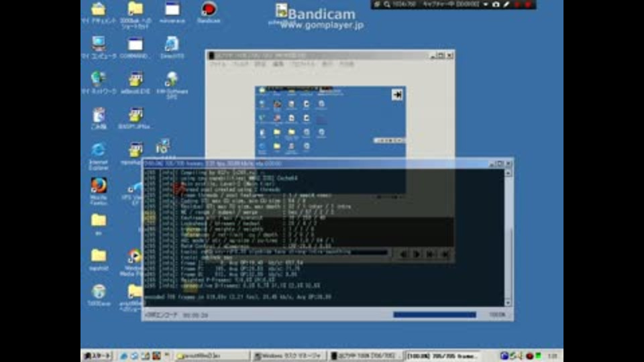This screenshot has height=362, width=644.
Task: Open the yellow folder below Firefox
Action: pos(99,221)
